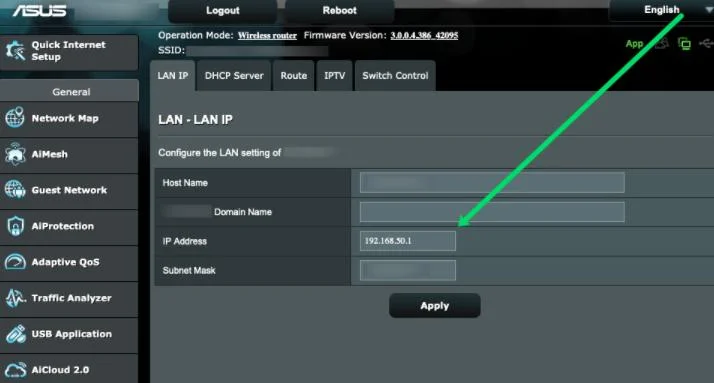This screenshot has width=714, height=383.
Task: Click the IP Address field 192.168.50.1
Action: coord(408,241)
